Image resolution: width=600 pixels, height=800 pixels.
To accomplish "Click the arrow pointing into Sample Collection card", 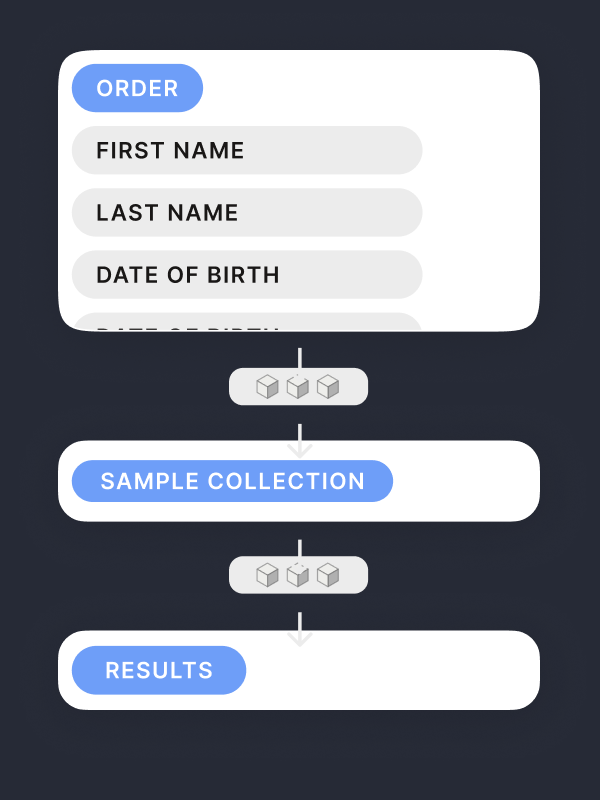I will 299,445.
